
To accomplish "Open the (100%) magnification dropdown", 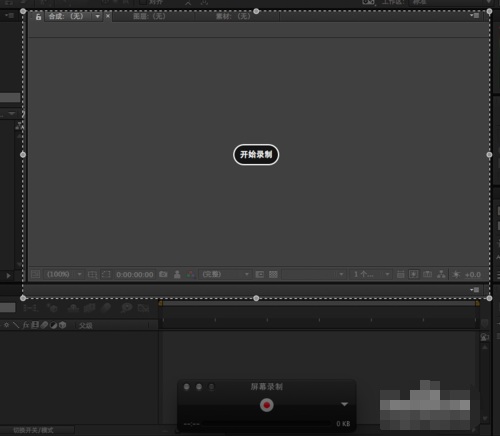I will 64,274.
